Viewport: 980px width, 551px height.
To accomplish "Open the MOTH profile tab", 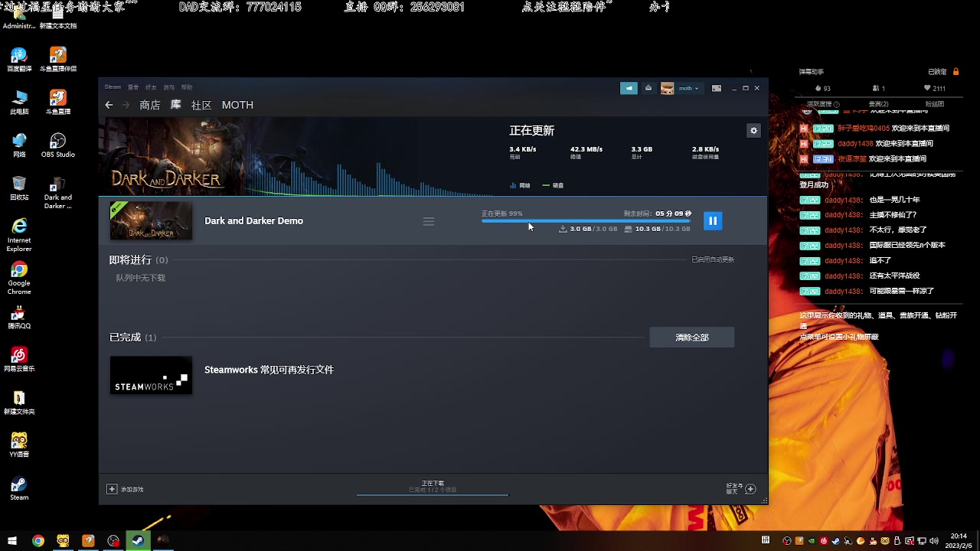I will click(x=237, y=105).
